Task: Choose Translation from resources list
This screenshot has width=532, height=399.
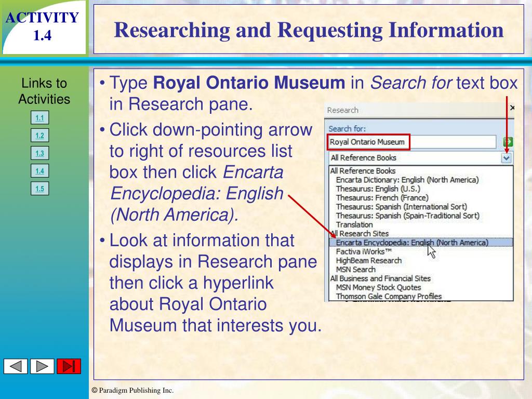Action: (354, 224)
